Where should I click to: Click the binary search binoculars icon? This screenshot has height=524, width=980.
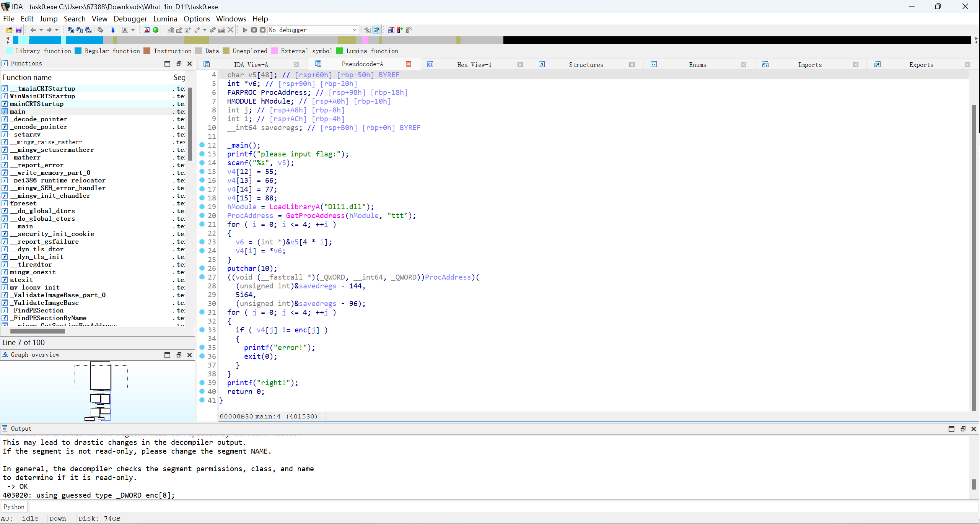pos(88,30)
